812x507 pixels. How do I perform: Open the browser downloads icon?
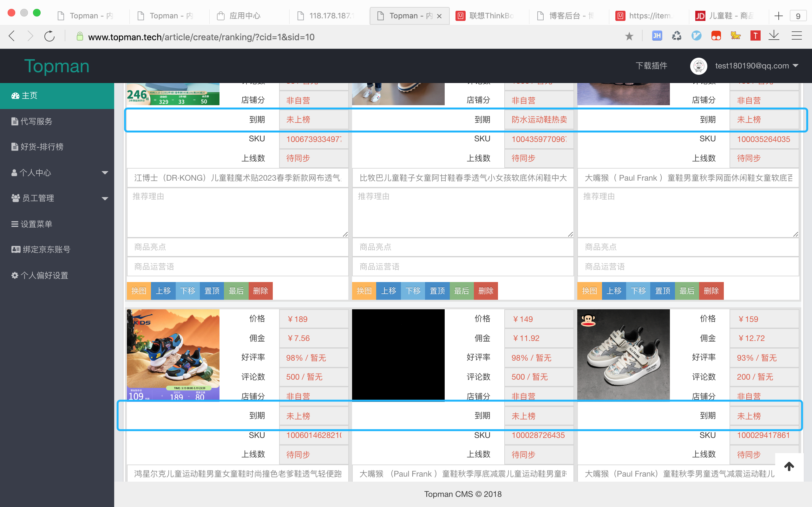click(x=774, y=35)
